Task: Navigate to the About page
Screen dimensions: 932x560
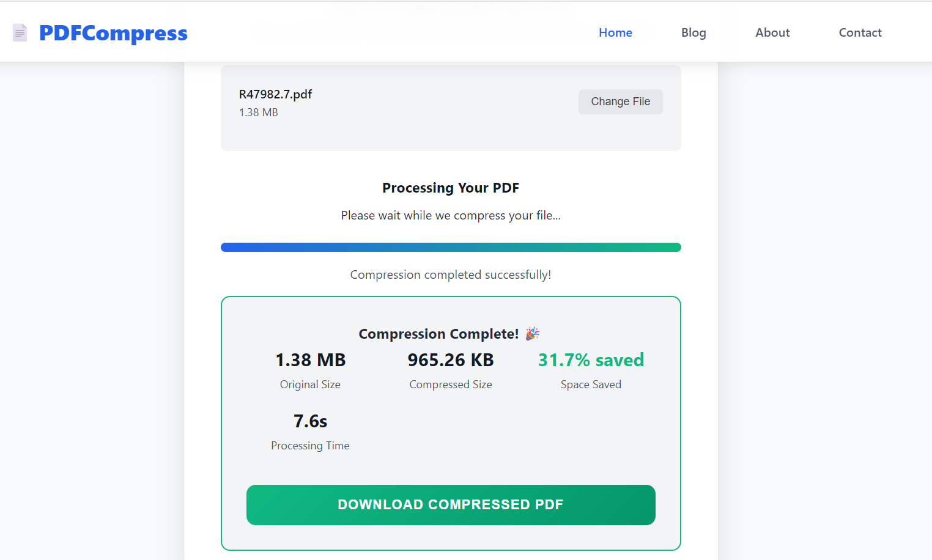Action: tap(772, 33)
